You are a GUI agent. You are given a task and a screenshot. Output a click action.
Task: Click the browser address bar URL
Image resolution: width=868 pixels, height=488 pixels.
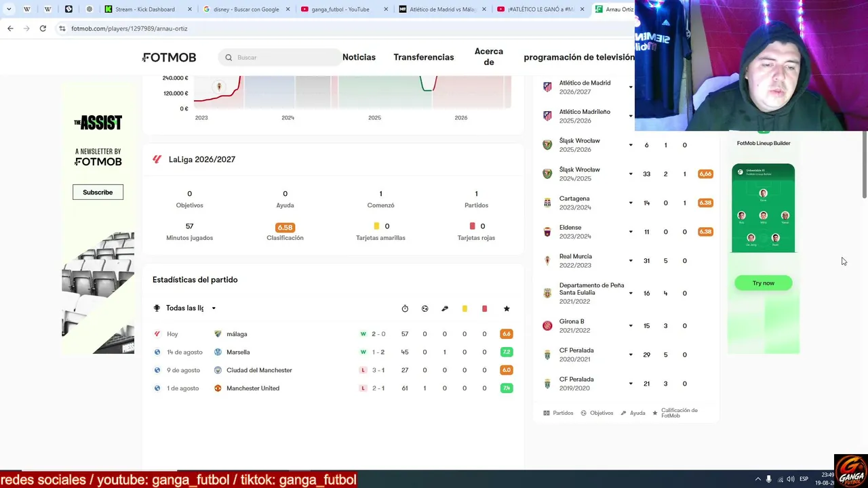[130, 28]
